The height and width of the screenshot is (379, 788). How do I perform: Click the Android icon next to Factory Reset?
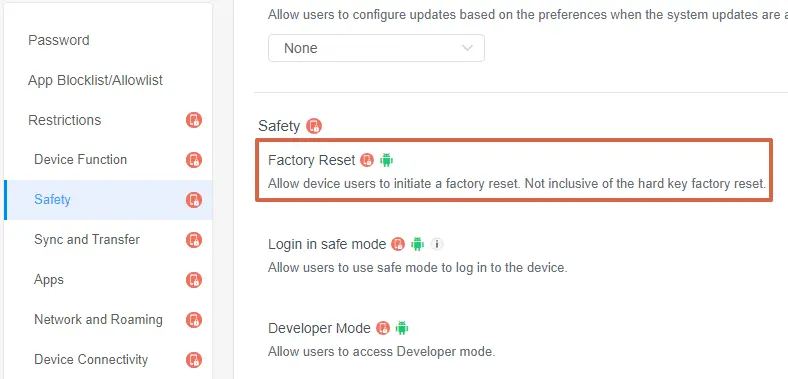386,160
